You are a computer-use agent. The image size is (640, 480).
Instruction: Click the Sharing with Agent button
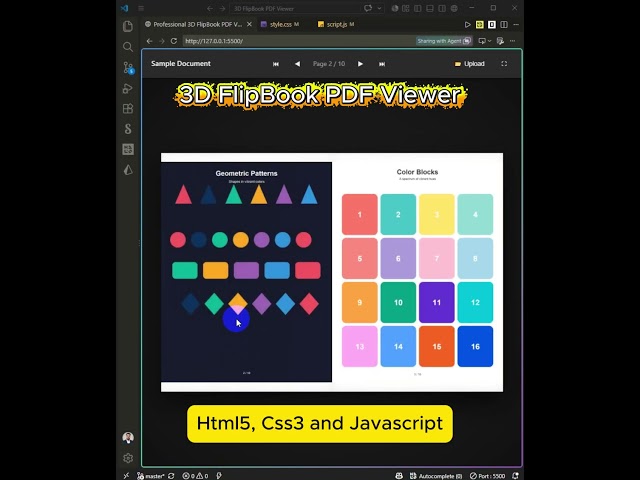click(444, 41)
